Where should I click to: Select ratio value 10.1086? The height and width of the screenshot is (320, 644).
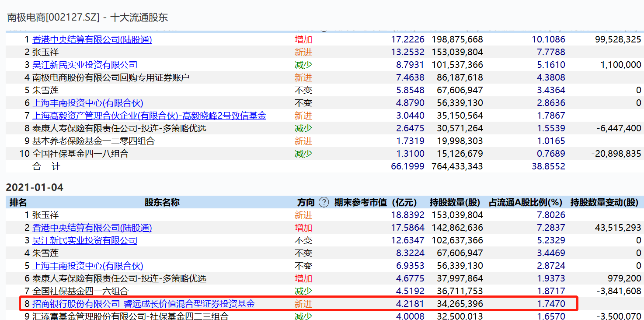(548, 39)
